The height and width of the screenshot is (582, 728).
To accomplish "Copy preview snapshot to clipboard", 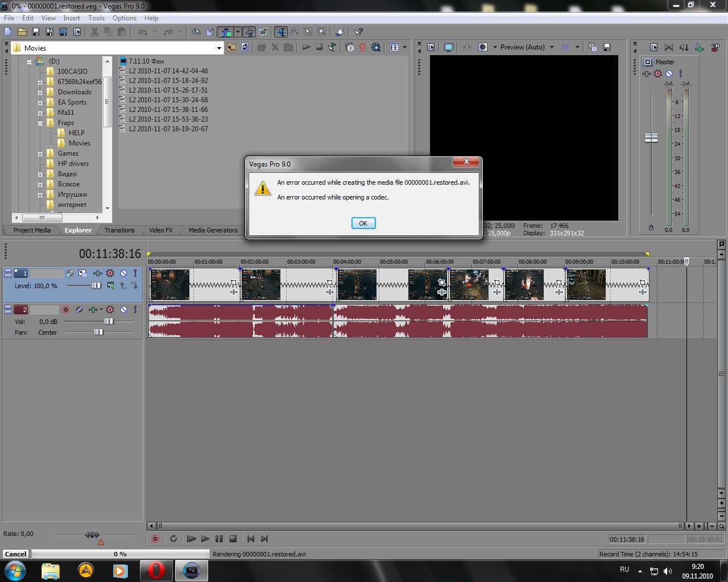I will pyautogui.click(x=593, y=47).
